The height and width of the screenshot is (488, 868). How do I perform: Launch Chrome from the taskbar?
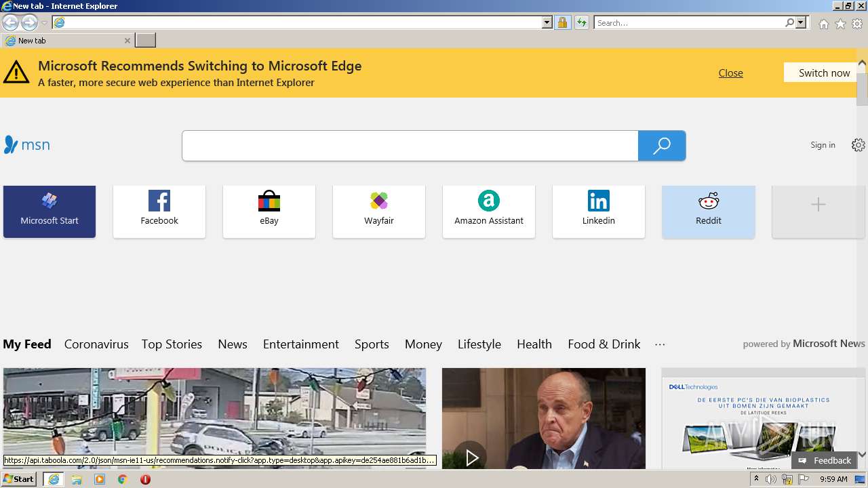123,479
